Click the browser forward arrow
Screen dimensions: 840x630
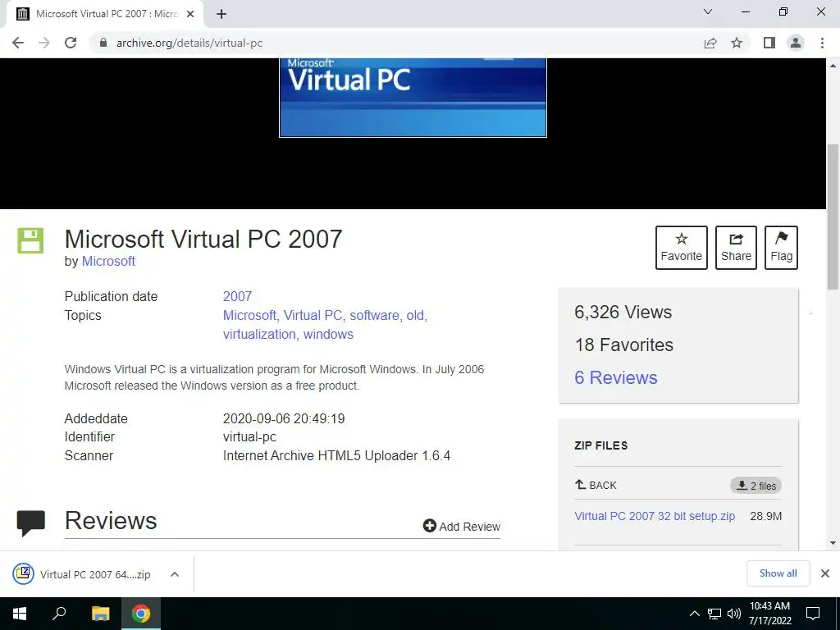coord(44,43)
